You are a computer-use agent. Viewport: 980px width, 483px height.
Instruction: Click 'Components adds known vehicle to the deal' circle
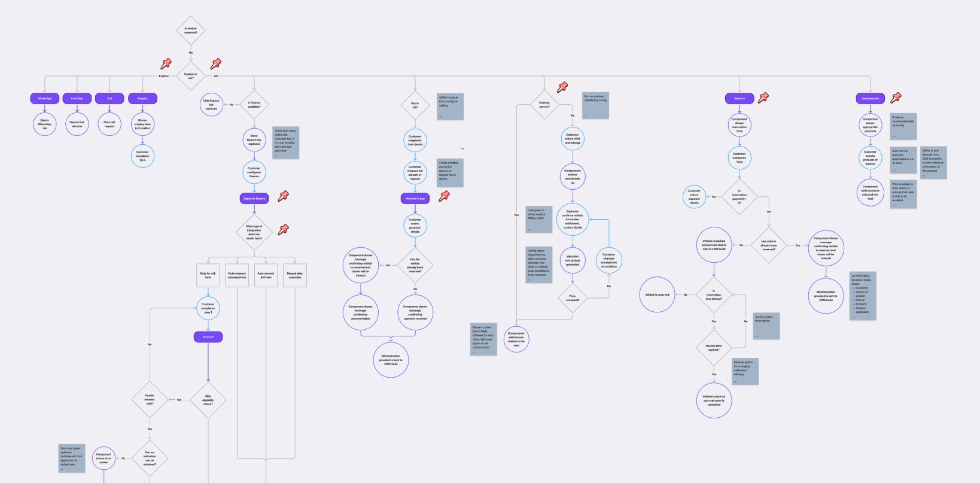click(516, 339)
